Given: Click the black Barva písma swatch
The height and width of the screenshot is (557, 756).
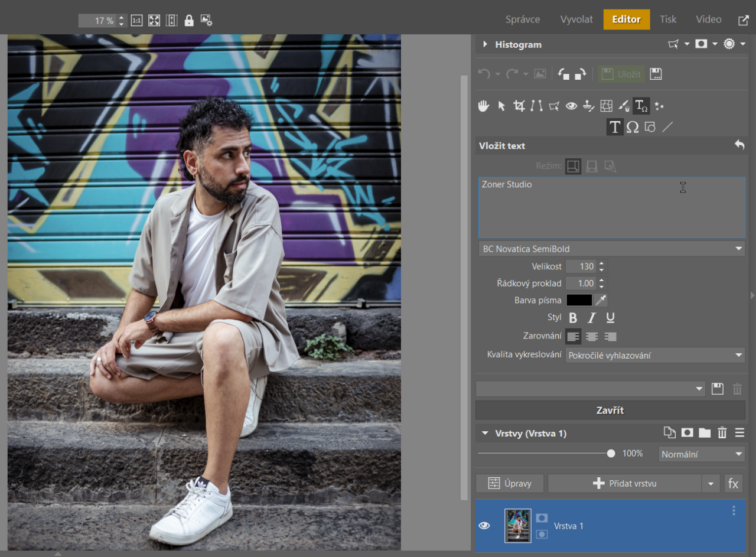Looking at the screenshot, I should [579, 300].
